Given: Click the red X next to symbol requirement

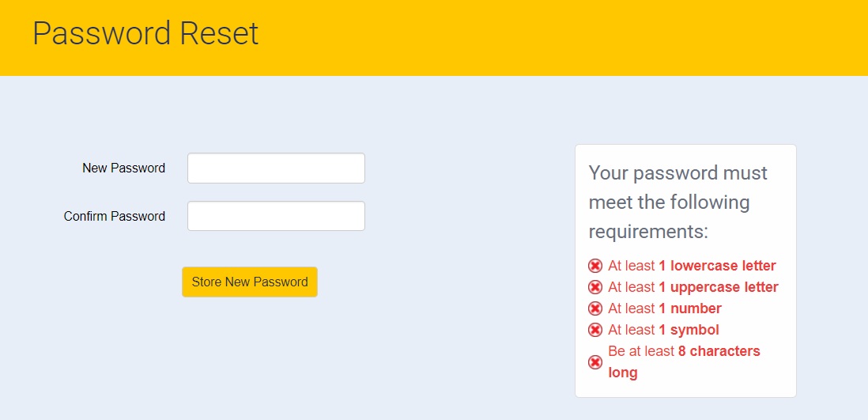Looking at the screenshot, I should [x=595, y=330].
